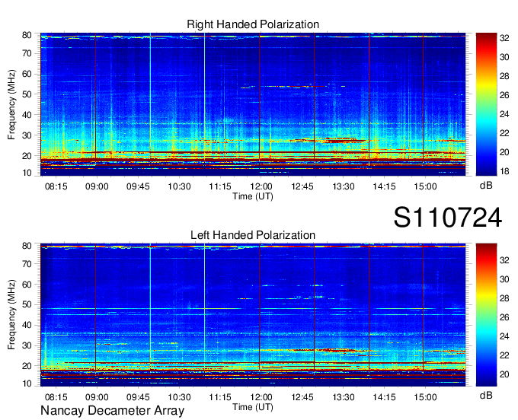Click the Right Handed Polarization spectrogram image
The image size is (518, 420).
(x=253, y=104)
